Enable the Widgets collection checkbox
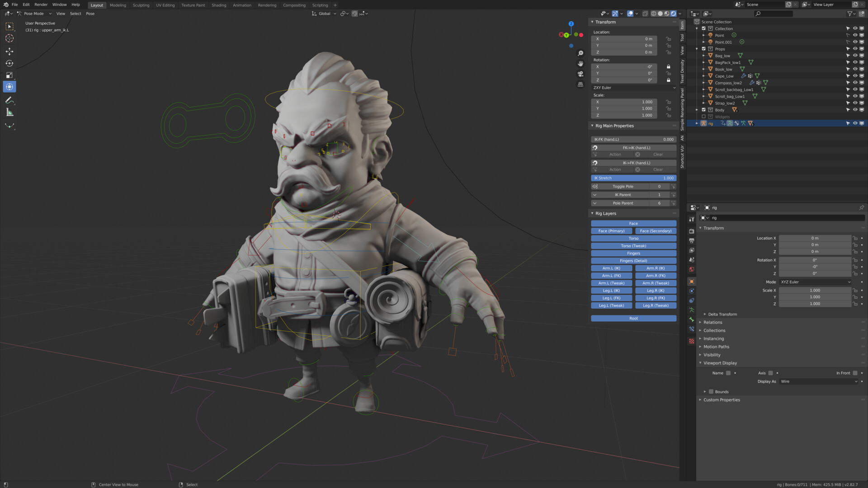 click(704, 117)
